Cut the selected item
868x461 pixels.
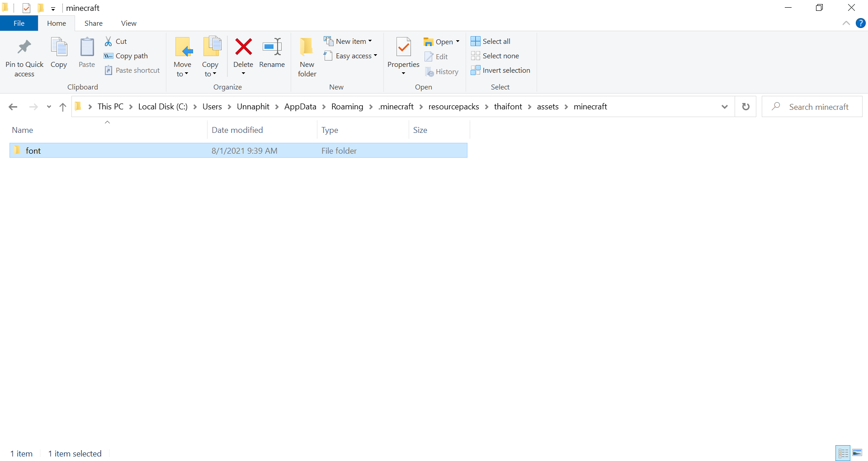tap(116, 41)
